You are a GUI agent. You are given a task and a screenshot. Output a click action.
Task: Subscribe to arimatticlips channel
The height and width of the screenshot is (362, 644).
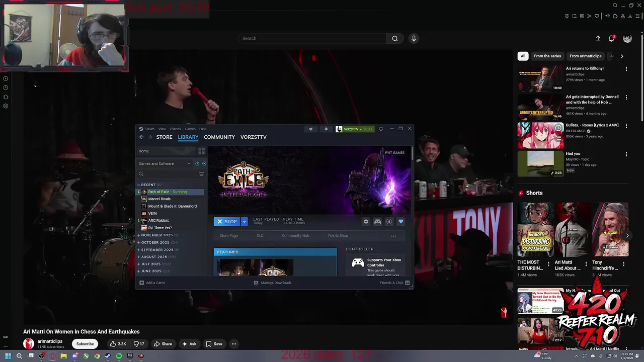[85, 344]
